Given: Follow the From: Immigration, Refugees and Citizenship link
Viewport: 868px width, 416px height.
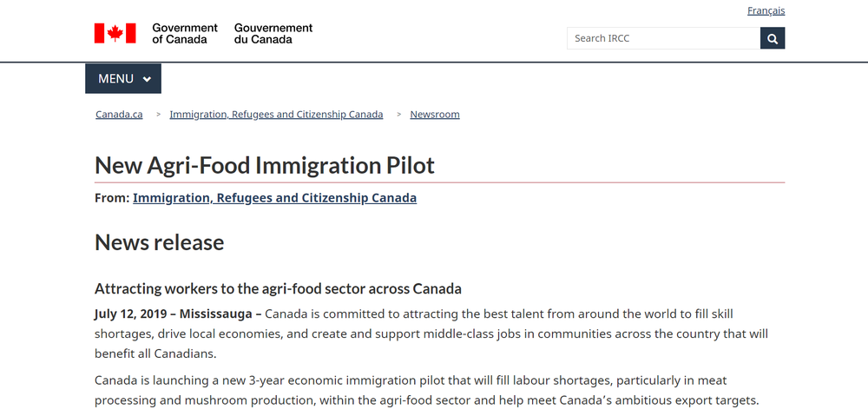Looking at the screenshot, I should (x=274, y=198).
